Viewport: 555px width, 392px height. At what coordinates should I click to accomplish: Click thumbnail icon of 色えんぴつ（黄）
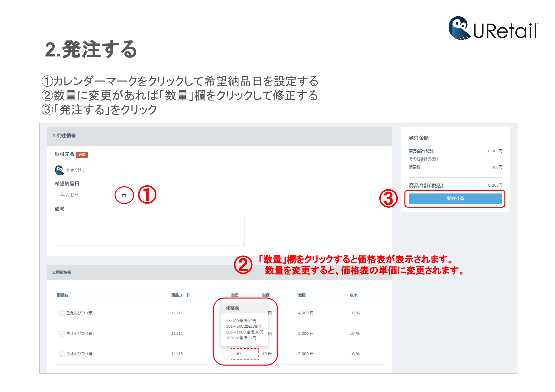pyautogui.click(x=61, y=333)
